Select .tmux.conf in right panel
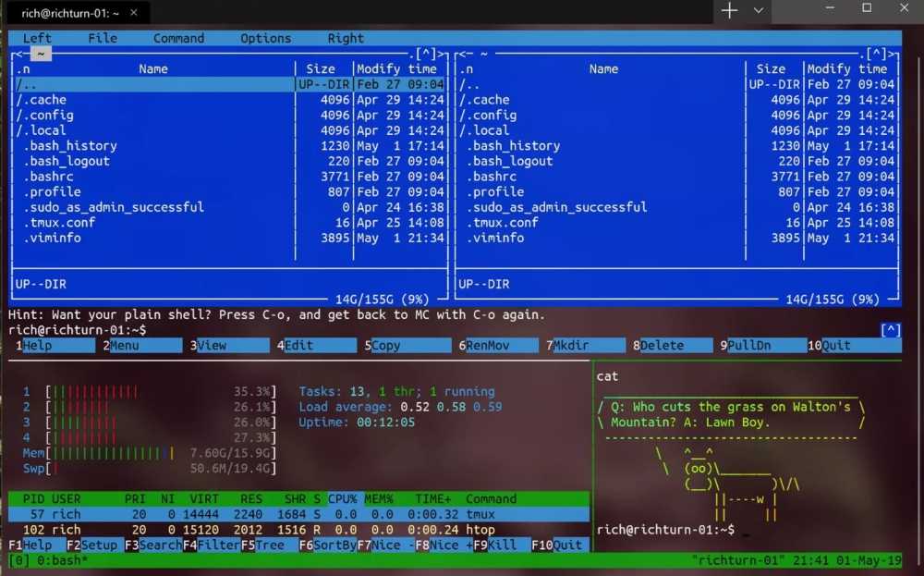 677,222
